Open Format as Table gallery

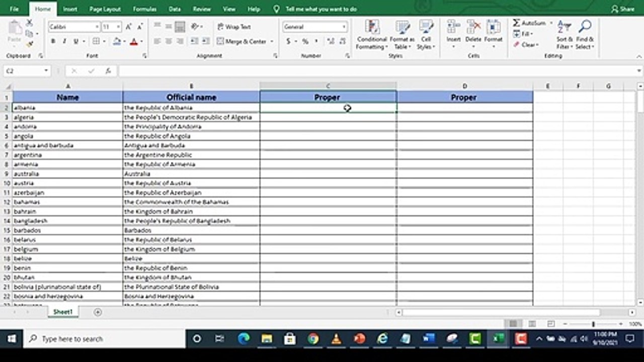pos(402,35)
